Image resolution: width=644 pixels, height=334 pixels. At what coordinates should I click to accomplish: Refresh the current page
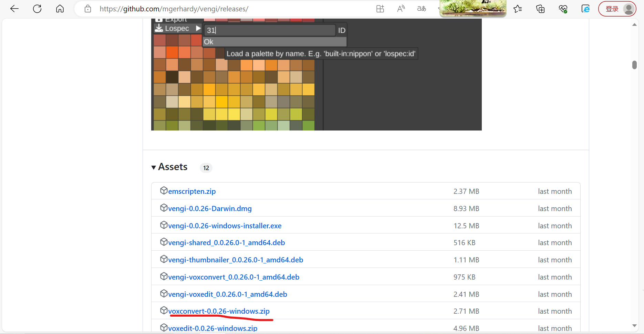tap(37, 9)
